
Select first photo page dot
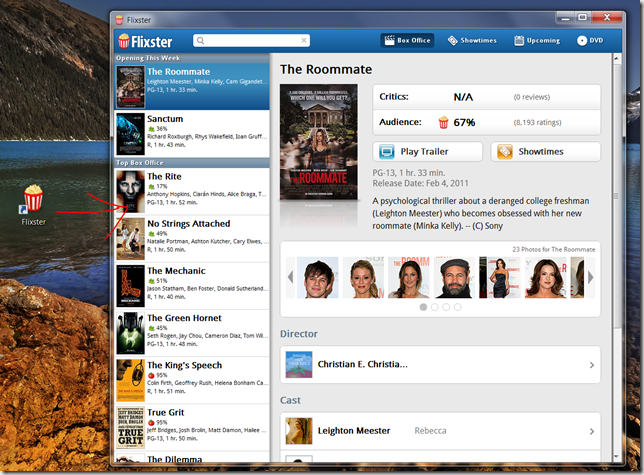coord(423,307)
